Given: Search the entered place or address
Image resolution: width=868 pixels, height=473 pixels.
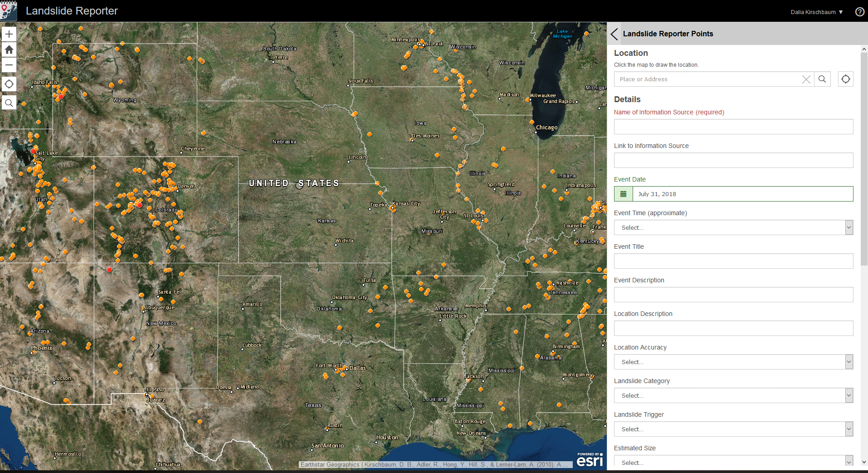Looking at the screenshot, I should [822, 79].
